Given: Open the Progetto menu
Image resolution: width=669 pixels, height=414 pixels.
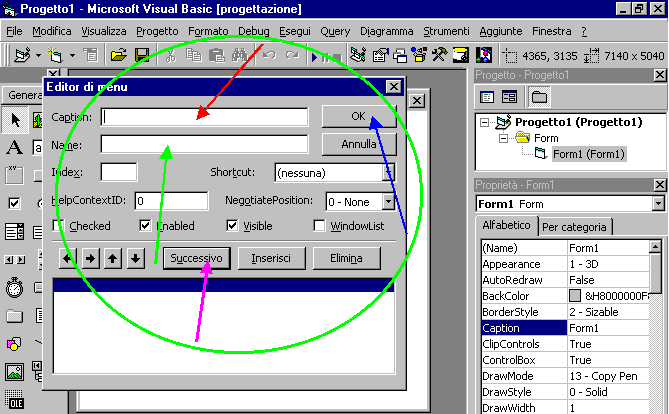Looking at the screenshot, I should tap(157, 31).
